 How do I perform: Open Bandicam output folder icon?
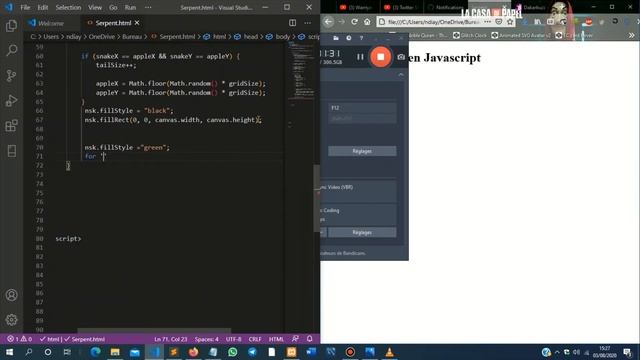pos(336,38)
